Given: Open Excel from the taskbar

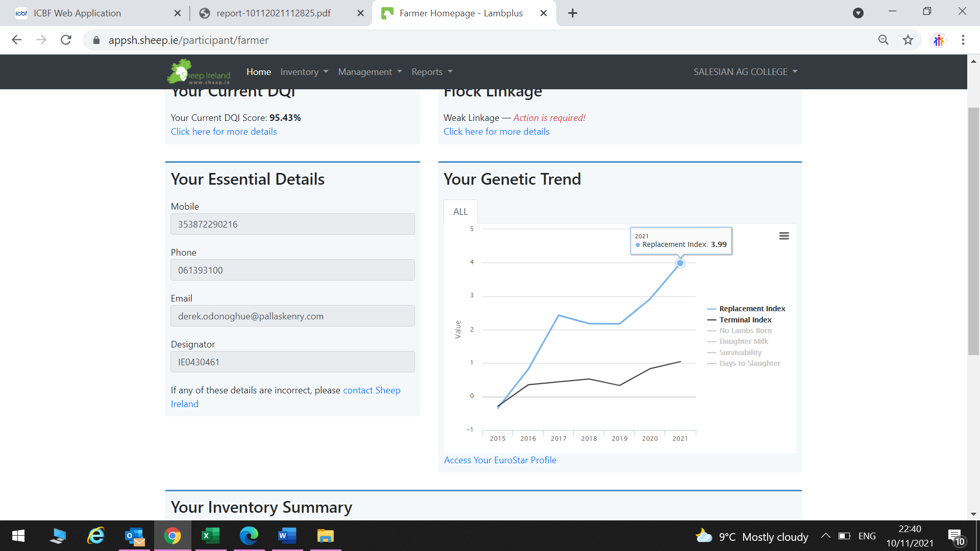Looking at the screenshot, I should 210,536.
